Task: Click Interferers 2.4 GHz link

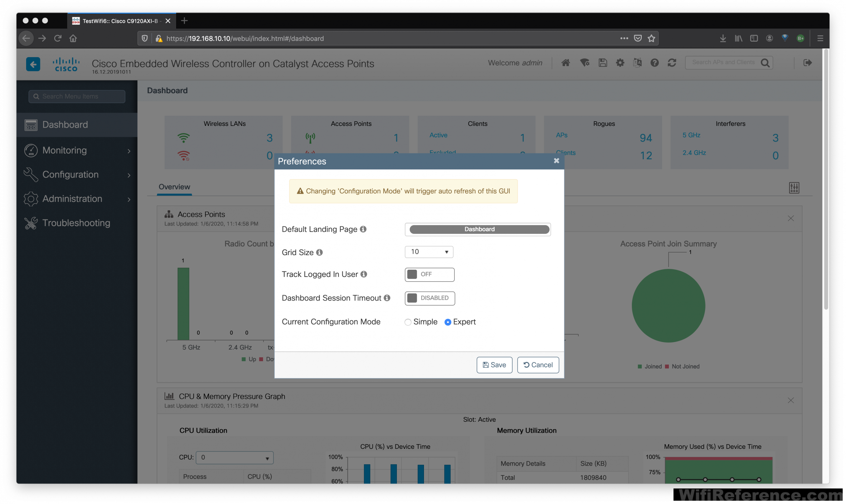Action: 694,153
